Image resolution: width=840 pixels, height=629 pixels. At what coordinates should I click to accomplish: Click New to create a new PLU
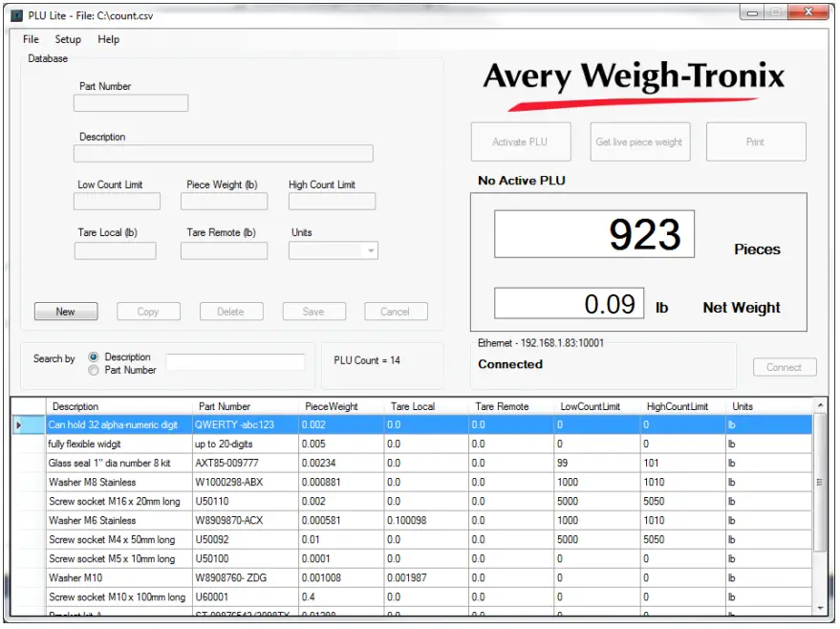(x=65, y=311)
